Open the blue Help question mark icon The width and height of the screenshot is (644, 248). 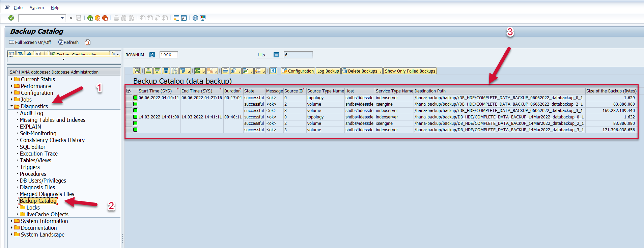coord(195,18)
